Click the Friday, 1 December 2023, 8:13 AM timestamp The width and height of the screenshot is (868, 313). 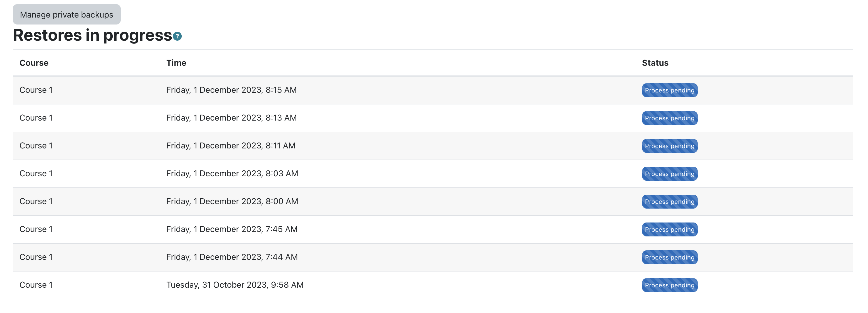pyautogui.click(x=231, y=118)
